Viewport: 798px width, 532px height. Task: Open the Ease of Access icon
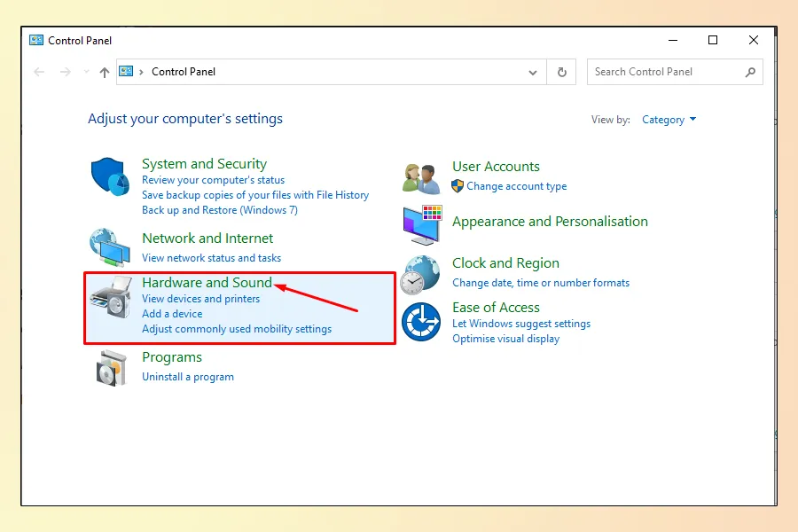(420, 321)
